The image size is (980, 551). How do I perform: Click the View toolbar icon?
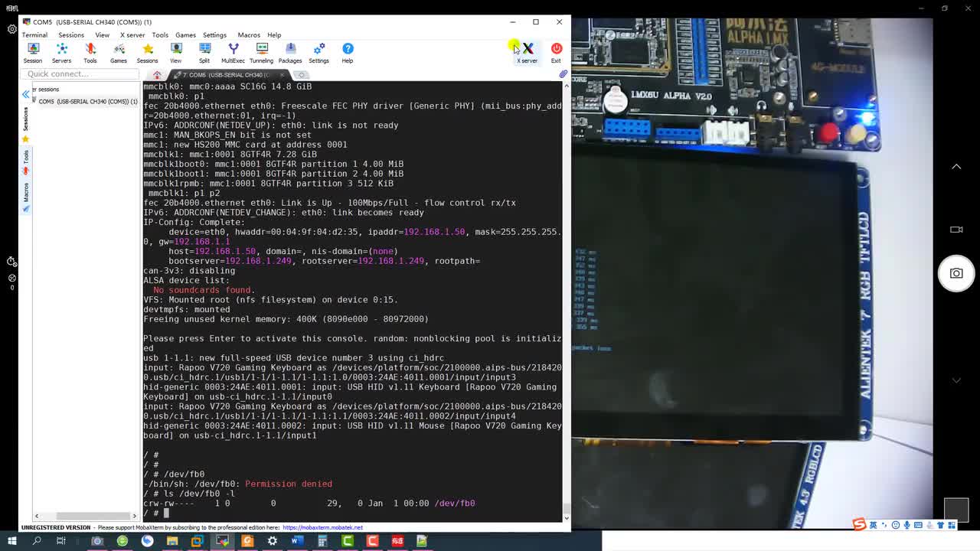tap(176, 53)
